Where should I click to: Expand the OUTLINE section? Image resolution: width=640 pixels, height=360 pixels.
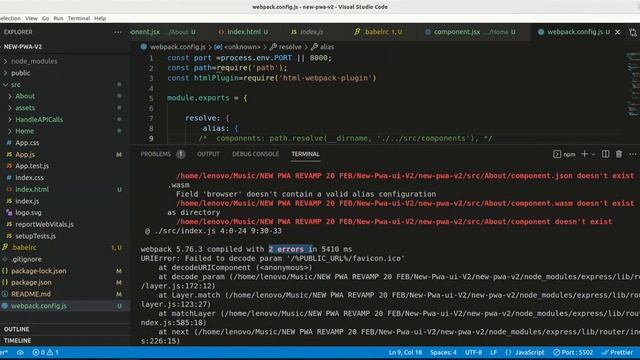[16, 329]
